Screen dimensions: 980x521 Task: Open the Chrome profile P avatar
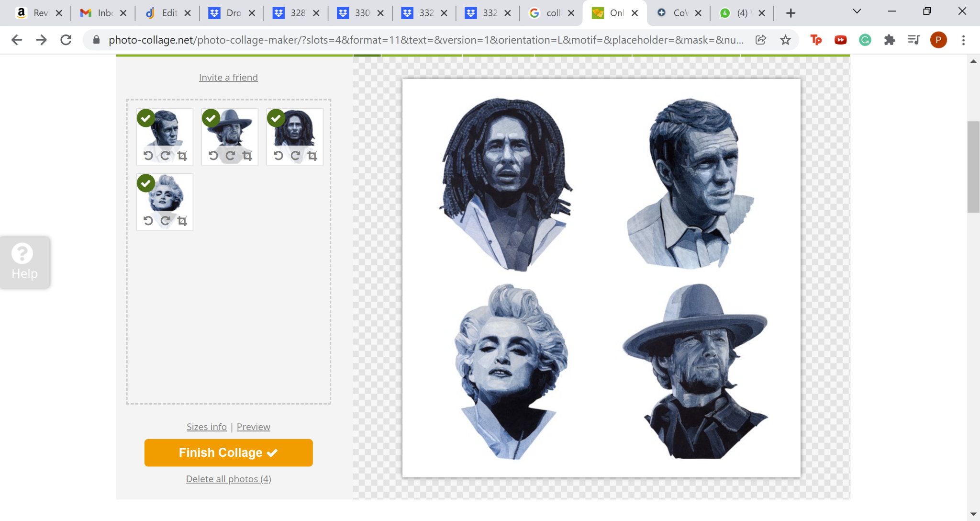click(x=938, y=40)
